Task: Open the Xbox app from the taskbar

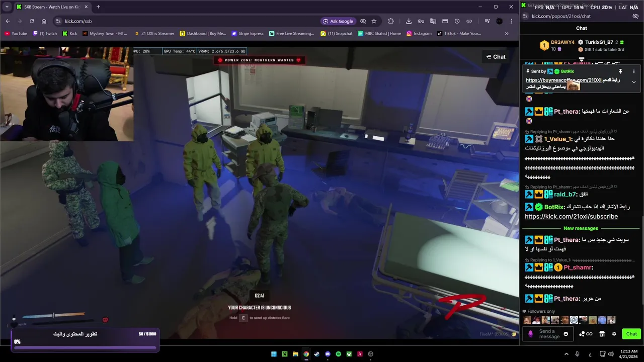Action: point(349,354)
